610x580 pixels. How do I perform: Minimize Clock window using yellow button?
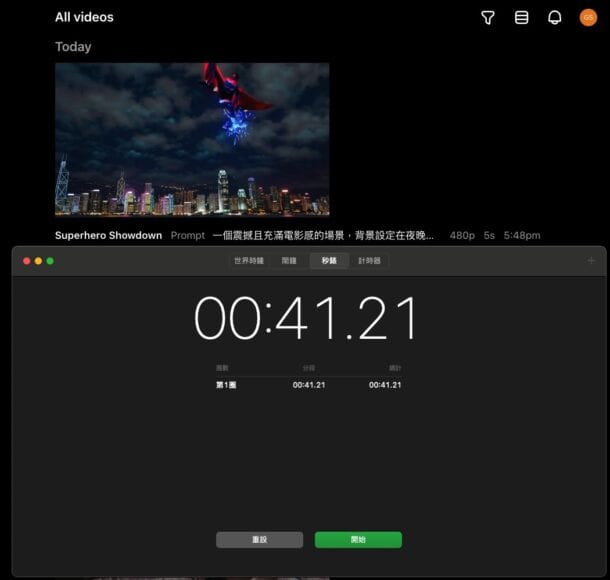coord(38,261)
